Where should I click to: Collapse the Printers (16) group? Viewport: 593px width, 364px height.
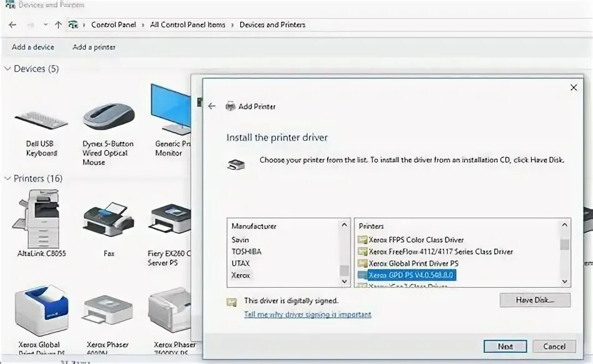tap(7, 178)
